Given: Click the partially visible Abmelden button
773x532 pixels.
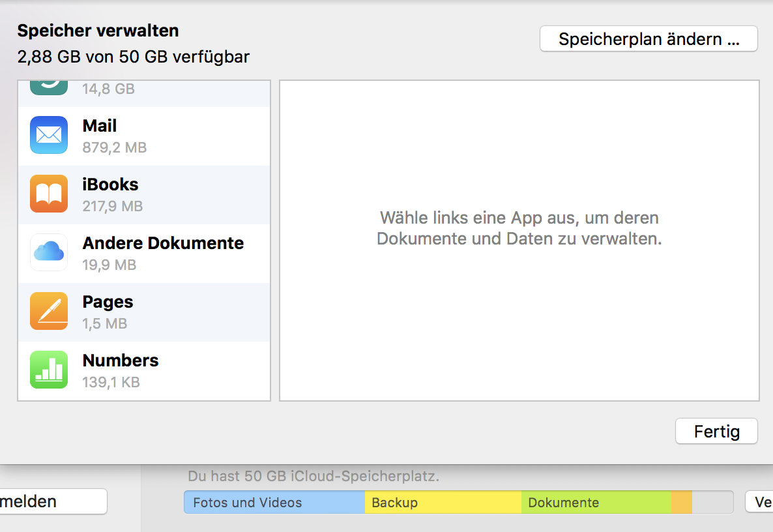Looking at the screenshot, I should tap(52, 501).
